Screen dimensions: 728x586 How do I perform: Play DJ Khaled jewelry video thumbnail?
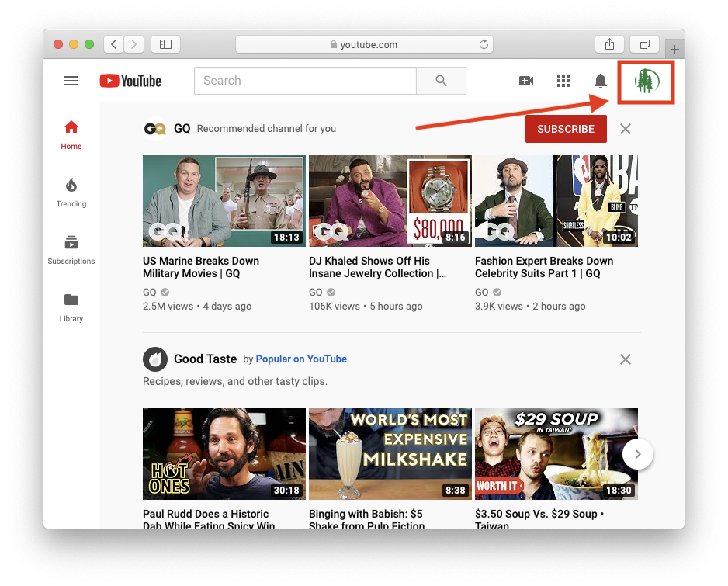click(390, 201)
